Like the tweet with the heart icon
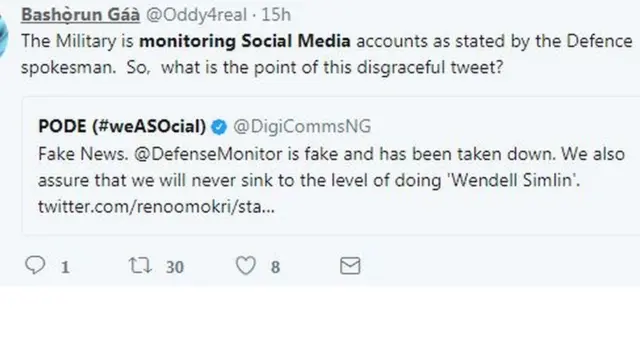 coord(246,265)
